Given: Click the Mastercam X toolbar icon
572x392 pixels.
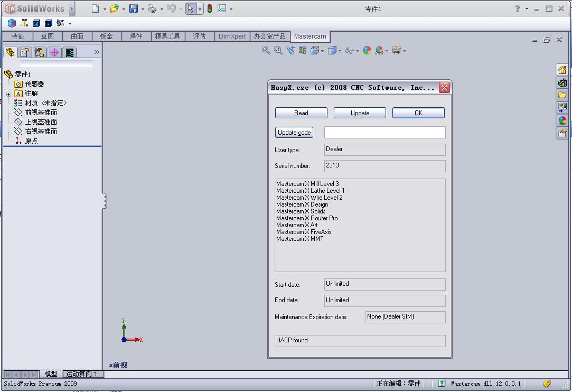Looking at the screenshot, I should pyautogui.click(x=60, y=23).
